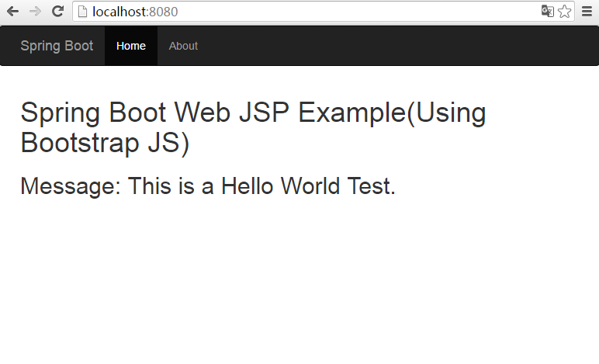
Task: Click the browser back arrow
Action: [12, 12]
